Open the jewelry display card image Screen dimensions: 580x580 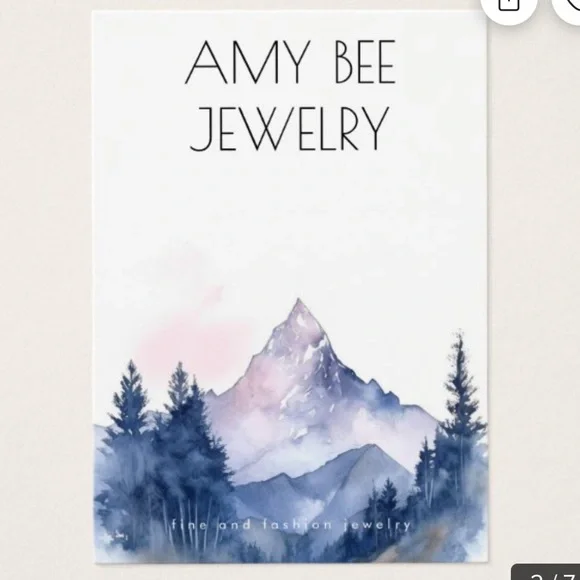coord(290,287)
